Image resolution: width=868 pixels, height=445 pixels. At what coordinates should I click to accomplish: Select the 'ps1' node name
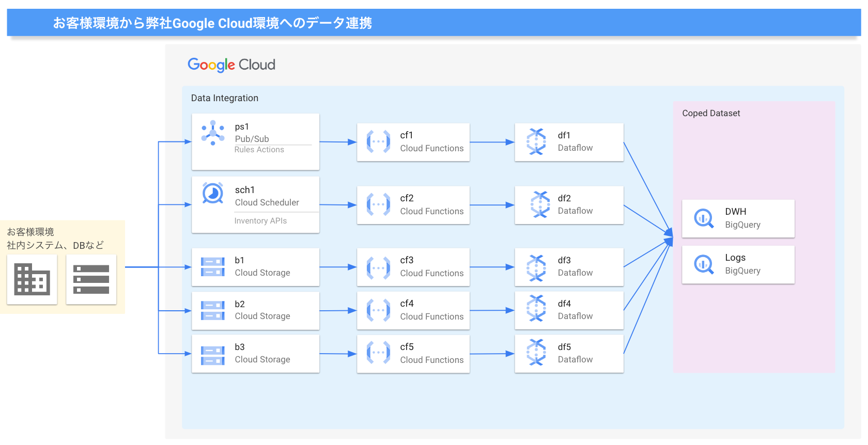(242, 127)
